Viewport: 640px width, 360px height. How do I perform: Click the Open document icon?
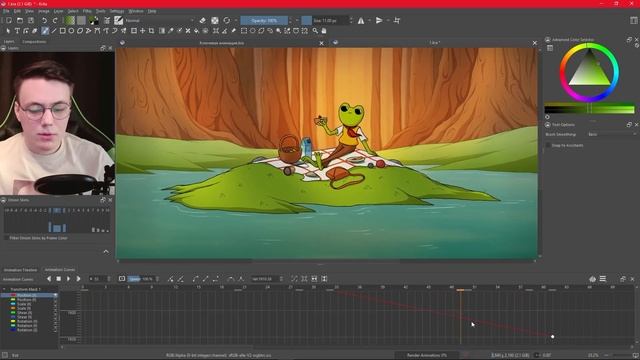tap(20, 20)
